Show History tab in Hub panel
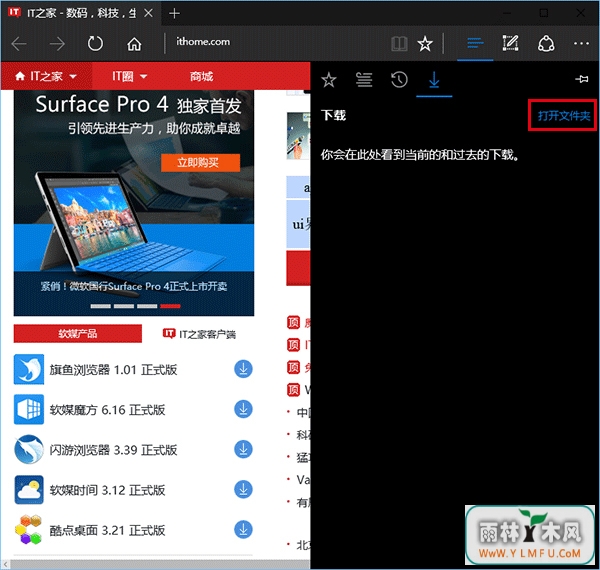The image size is (600, 570). point(399,80)
